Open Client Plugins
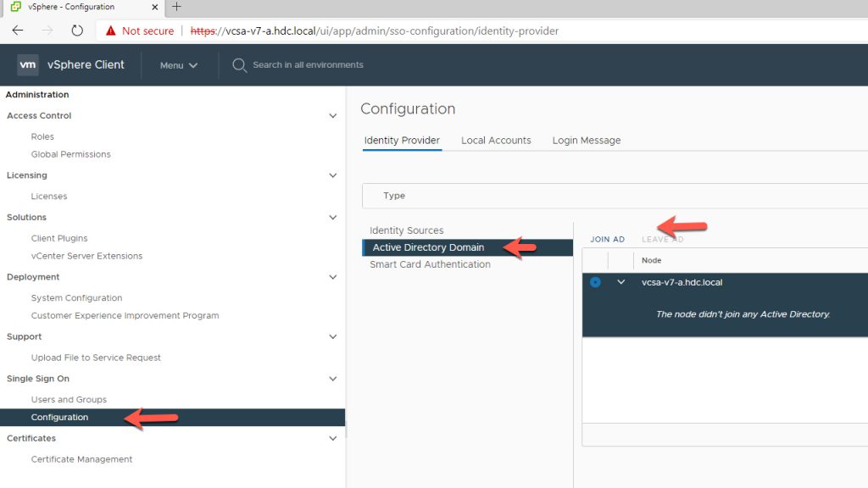Screen dimensions: 868x488 [x=59, y=238]
